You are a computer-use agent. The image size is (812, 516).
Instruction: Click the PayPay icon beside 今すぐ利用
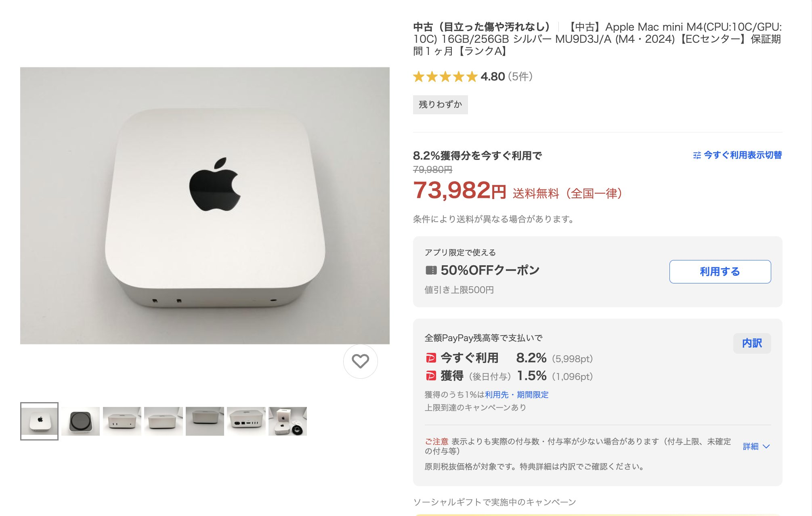point(431,358)
